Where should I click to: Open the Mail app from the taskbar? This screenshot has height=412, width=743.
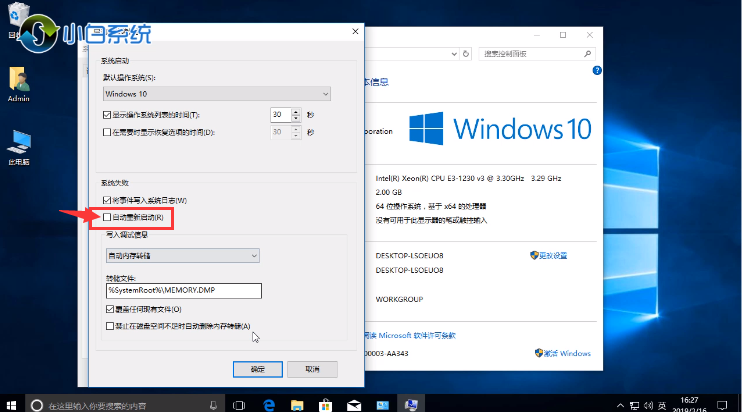point(354,405)
